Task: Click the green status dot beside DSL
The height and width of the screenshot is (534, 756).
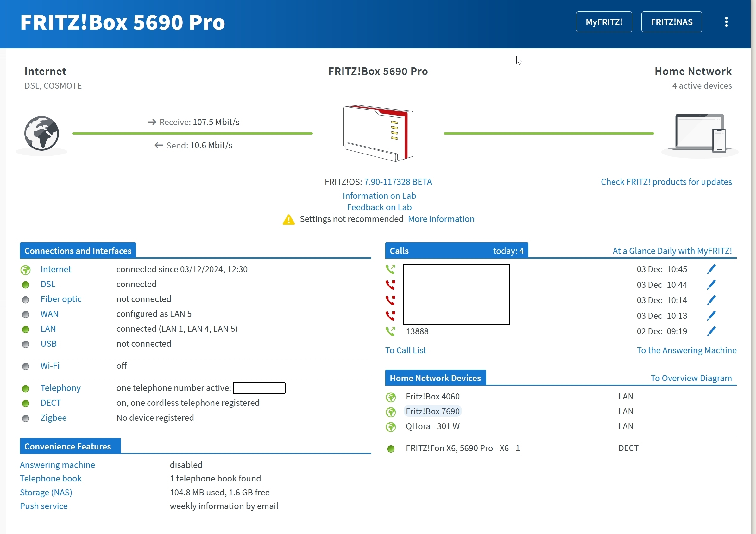Action: (x=25, y=285)
